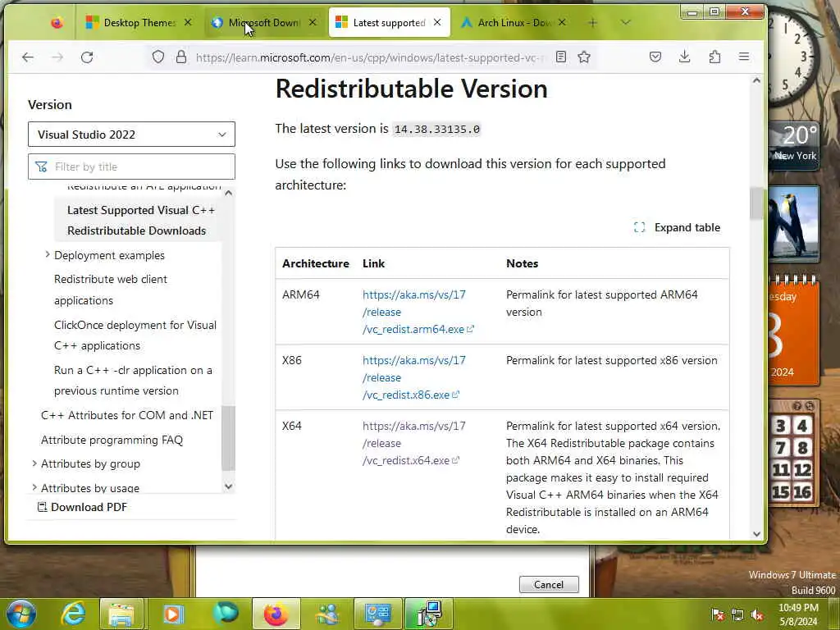Click the number puzzle gadget tile 12
The width and height of the screenshot is (840, 630).
click(x=802, y=470)
